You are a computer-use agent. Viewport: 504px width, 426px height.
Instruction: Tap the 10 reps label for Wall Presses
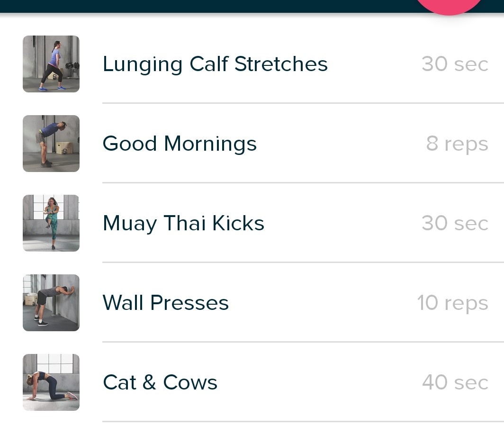[x=452, y=303]
